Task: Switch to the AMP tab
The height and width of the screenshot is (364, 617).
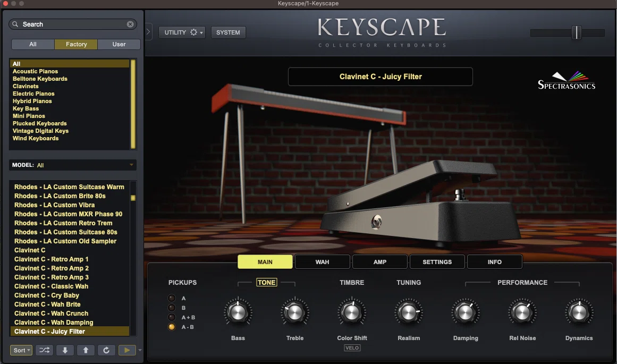Action: 380,261
